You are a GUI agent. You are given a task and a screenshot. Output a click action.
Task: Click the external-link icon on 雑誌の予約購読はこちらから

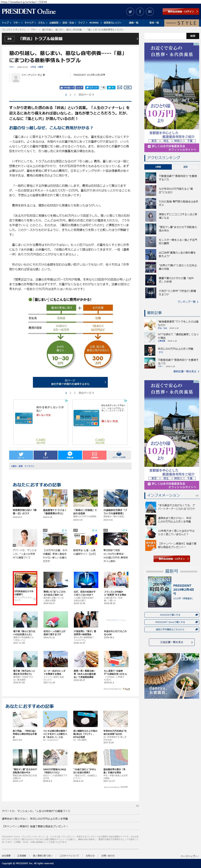197,629
